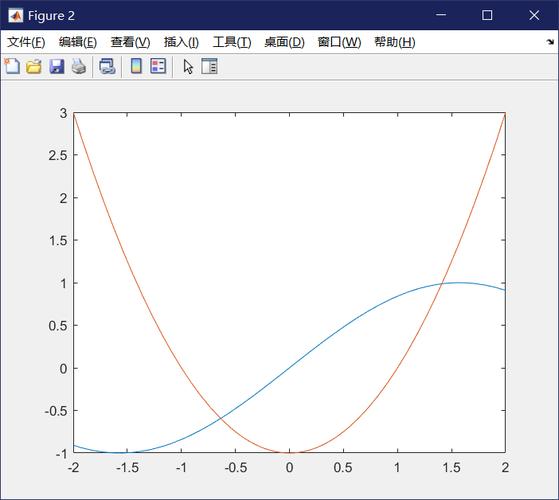Toggle Edit Plot arrow cursor tool
The height and width of the screenshot is (500, 559).
tap(188, 66)
